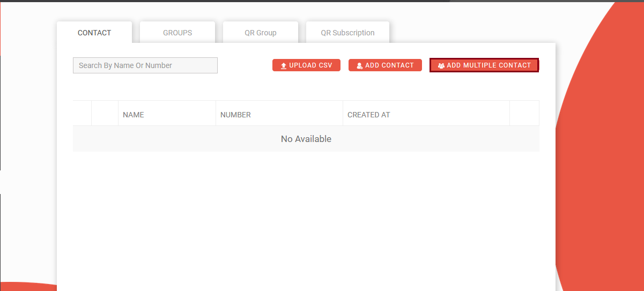Switch to the CONTACT tab

click(x=94, y=33)
